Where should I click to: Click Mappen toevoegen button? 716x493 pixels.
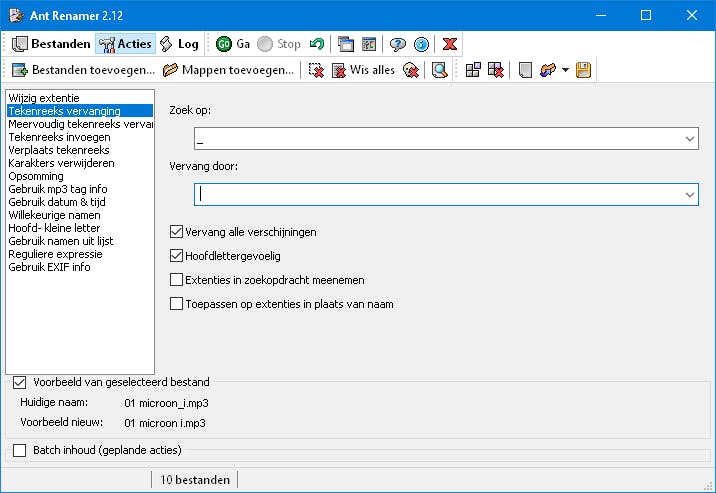(229, 70)
